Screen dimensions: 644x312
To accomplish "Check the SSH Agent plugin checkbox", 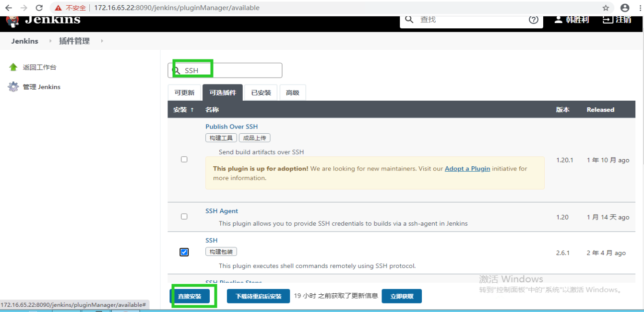I will pyautogui.click(x=184, y=217).
